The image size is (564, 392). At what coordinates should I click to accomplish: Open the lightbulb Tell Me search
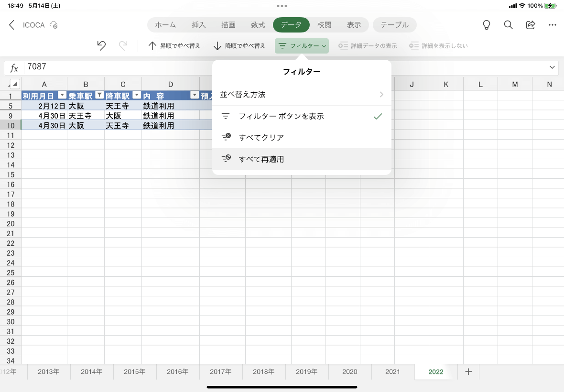(x=486, y=25)
